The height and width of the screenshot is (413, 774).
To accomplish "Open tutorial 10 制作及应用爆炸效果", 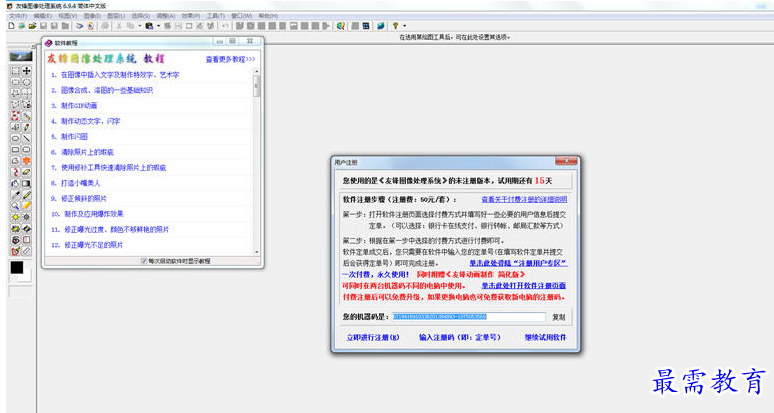I will coord(87,214).
